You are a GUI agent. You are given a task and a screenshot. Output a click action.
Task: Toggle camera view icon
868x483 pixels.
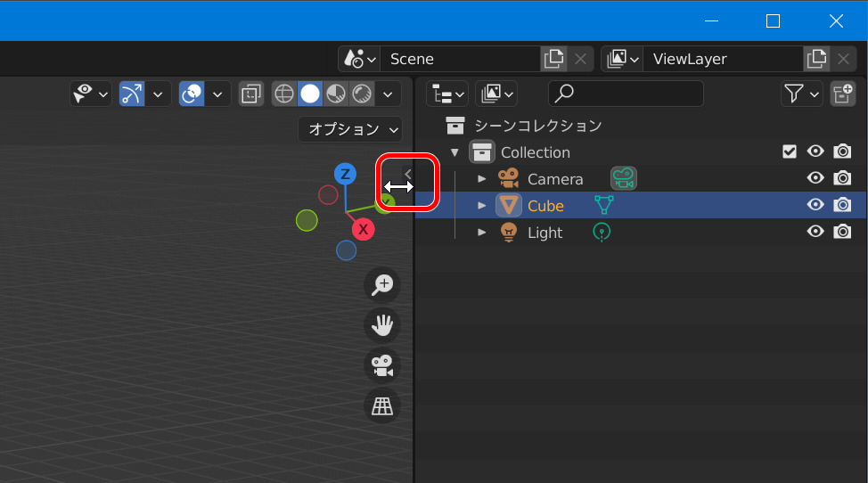click(382, 365)
